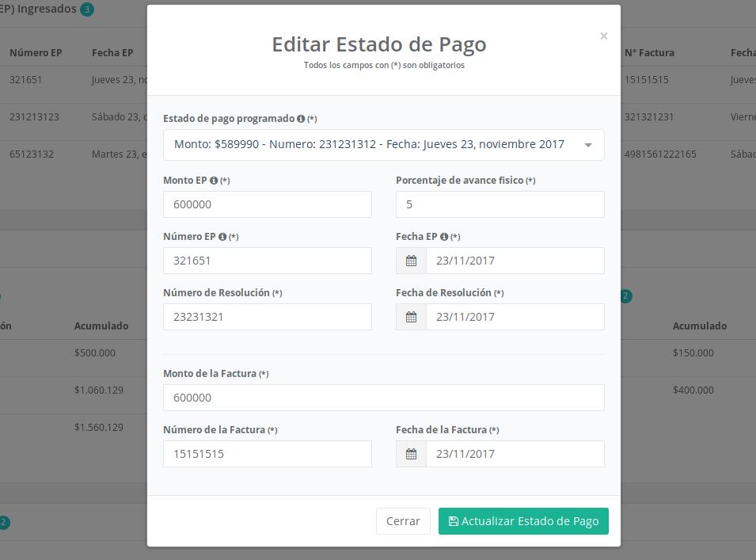Viewport: 756px width, 560px height.
Task: Focus the Número de la Factura field
Action: 268,454
